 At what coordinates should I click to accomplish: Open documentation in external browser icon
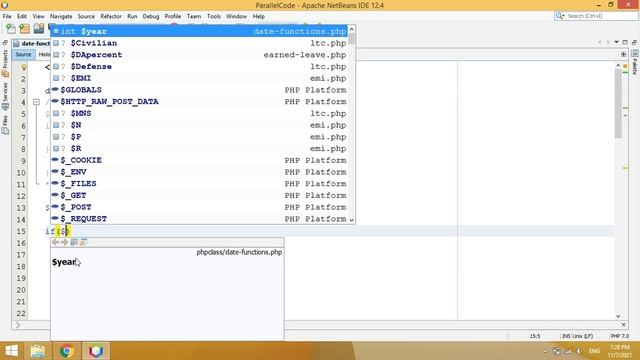tap(74, 242)
